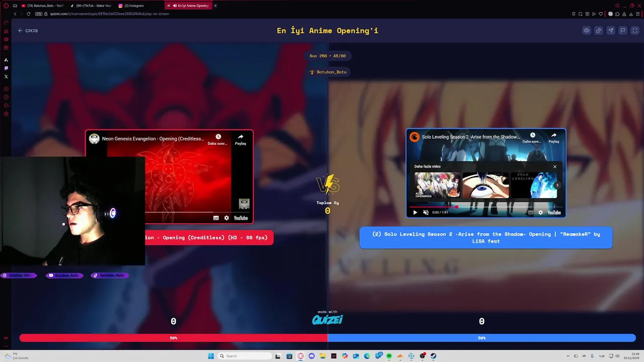Click Paylaş share on Solo Leveling video
Screen dimensions: 644x362
[553, 138]
